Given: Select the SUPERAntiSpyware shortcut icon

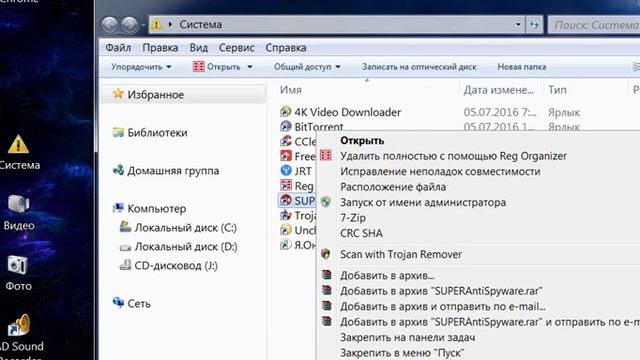Looking at the screenshot, I should 286,200.
